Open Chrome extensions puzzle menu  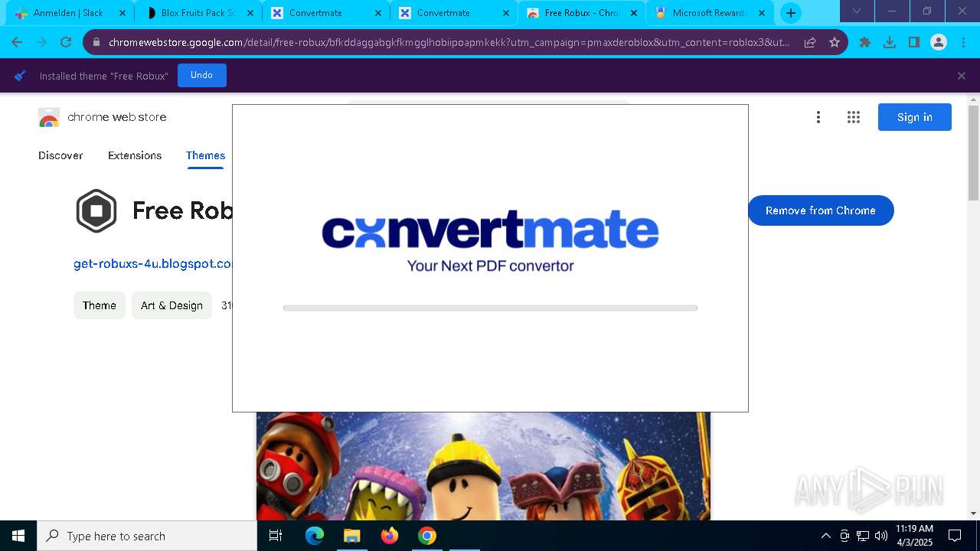[865, 42]
